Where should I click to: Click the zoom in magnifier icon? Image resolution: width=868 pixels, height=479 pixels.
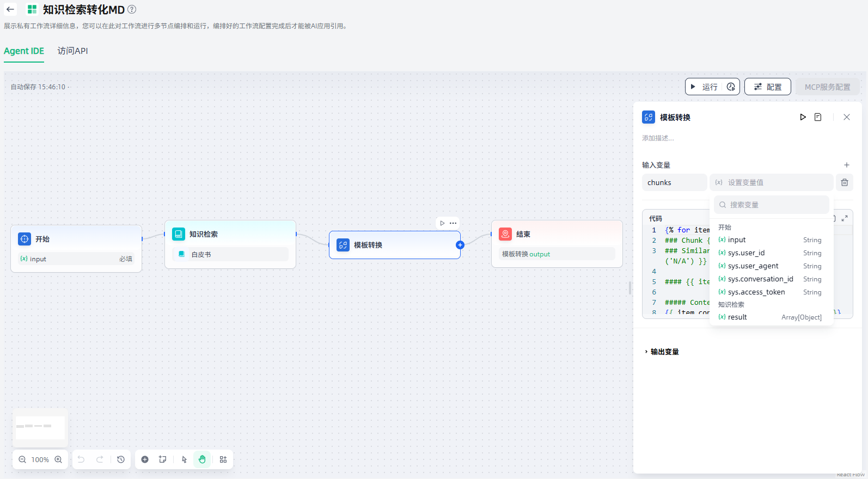58,459
